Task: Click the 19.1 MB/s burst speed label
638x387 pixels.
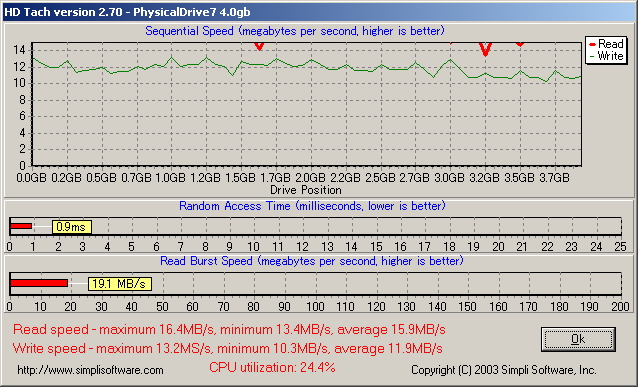Action: point(120,284)
